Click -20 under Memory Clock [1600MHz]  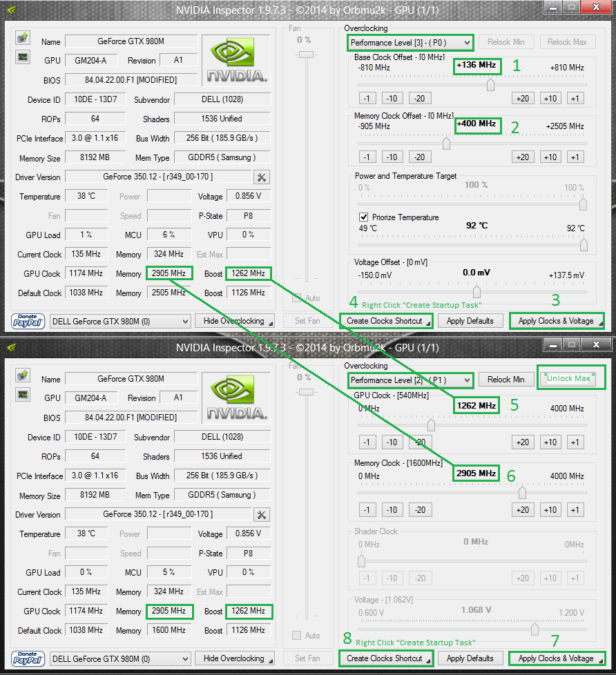tap(420, 509)
